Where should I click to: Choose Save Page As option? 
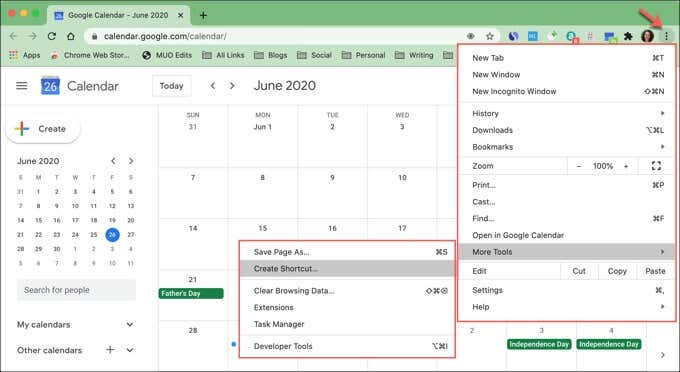347,252
